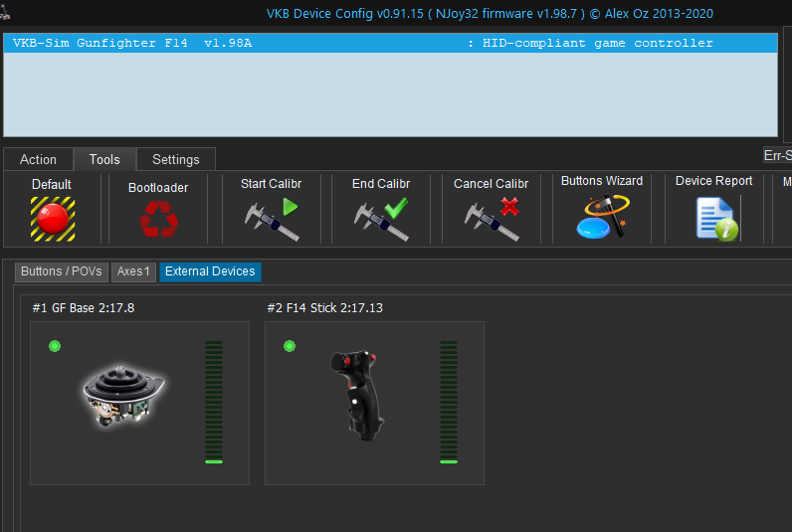
Task: Click the Default red button icon
Action: tap(53, 219)
